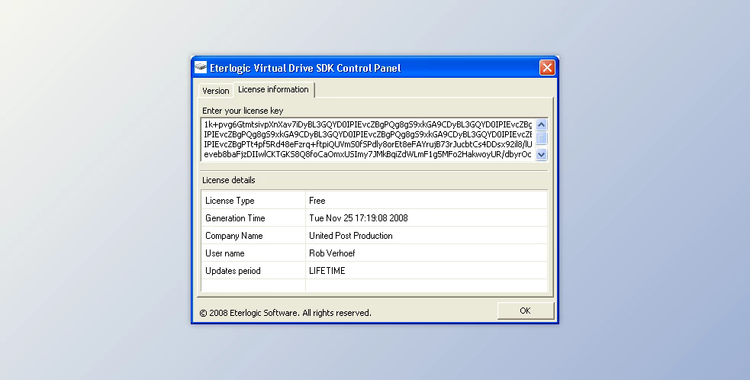
Task: Select the License information tab
Action: click(274, 89)
